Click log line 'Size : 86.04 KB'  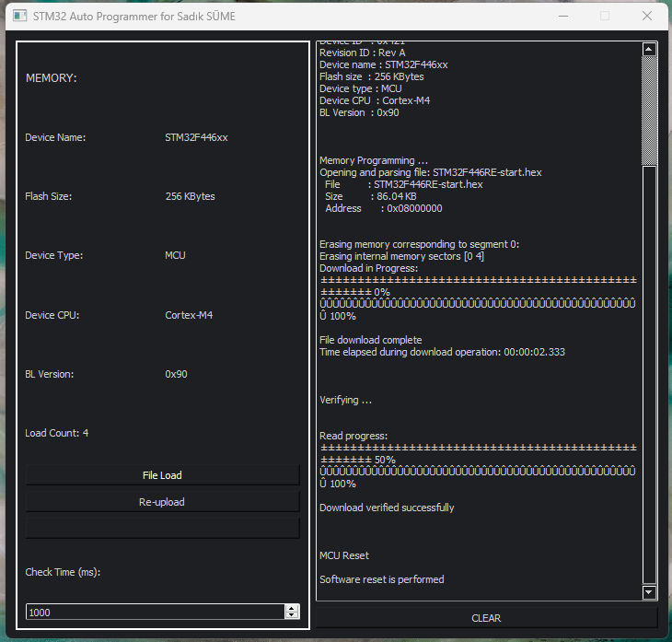coord(371,196)
